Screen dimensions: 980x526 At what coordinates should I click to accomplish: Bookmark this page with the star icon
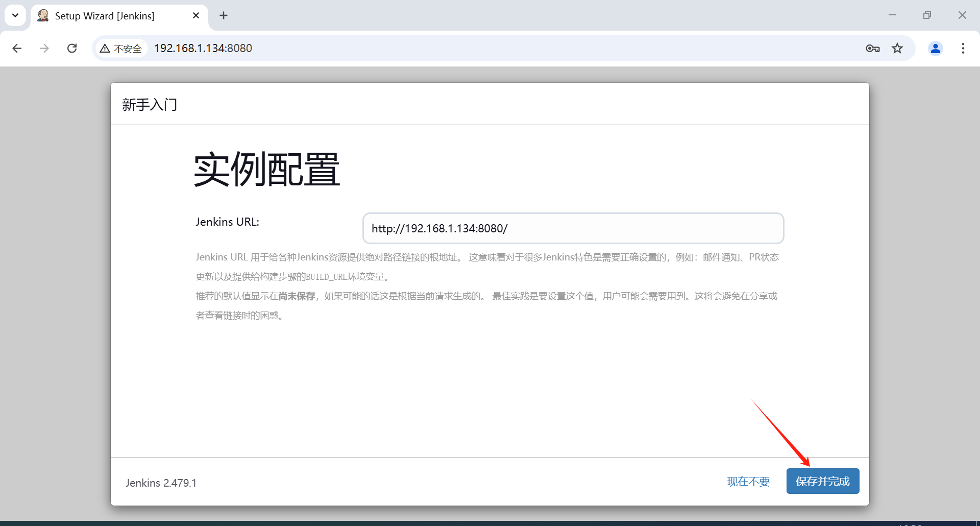coord(897,48)
